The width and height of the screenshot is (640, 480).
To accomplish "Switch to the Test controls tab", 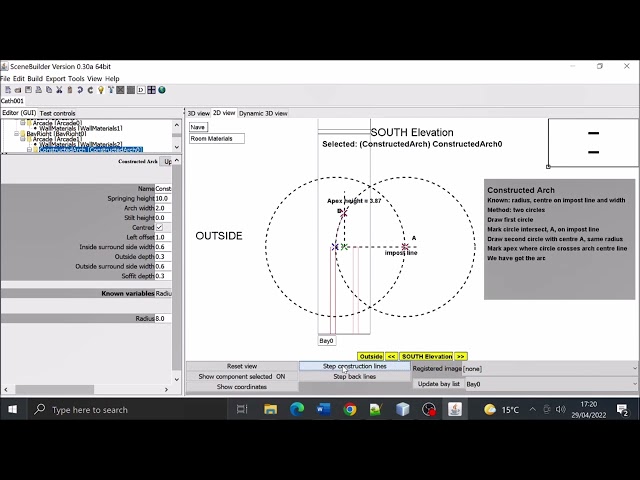I will tap(57, 113).
